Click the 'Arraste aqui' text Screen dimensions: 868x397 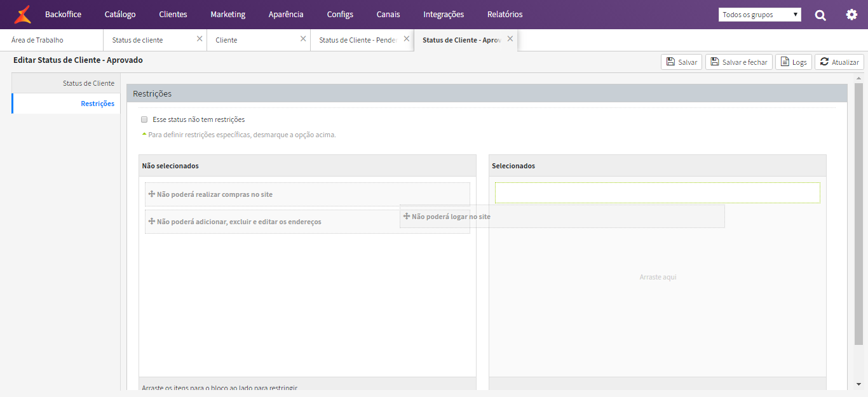pos(658,277)
